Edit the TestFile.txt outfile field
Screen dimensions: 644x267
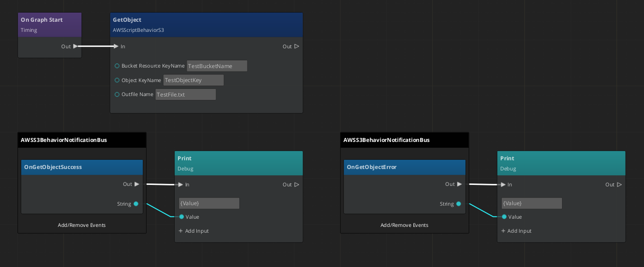[185, 95]
